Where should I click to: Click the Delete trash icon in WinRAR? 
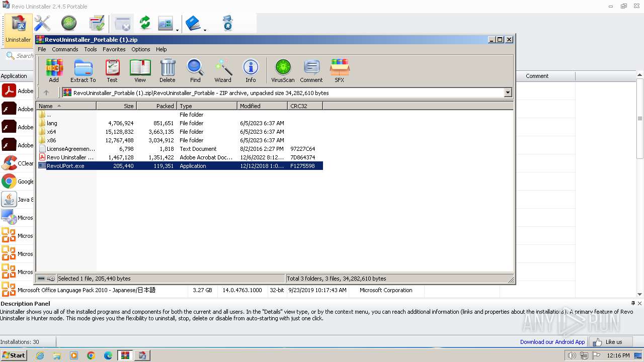coord(168,70)
